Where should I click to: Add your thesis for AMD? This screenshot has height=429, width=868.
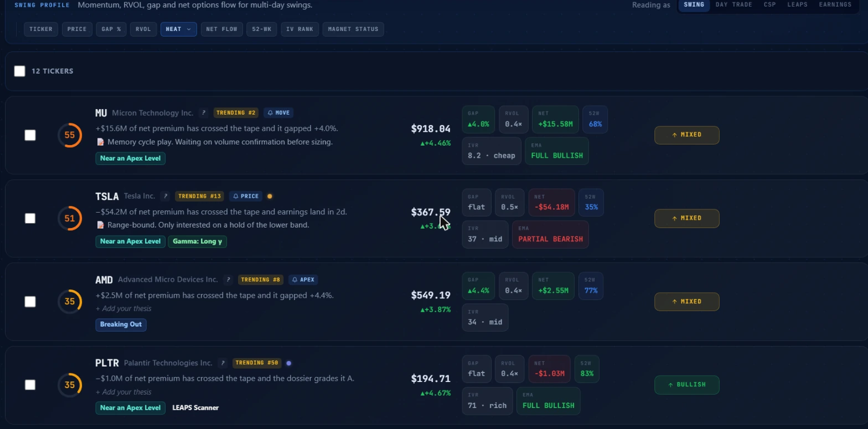point(123,309)
